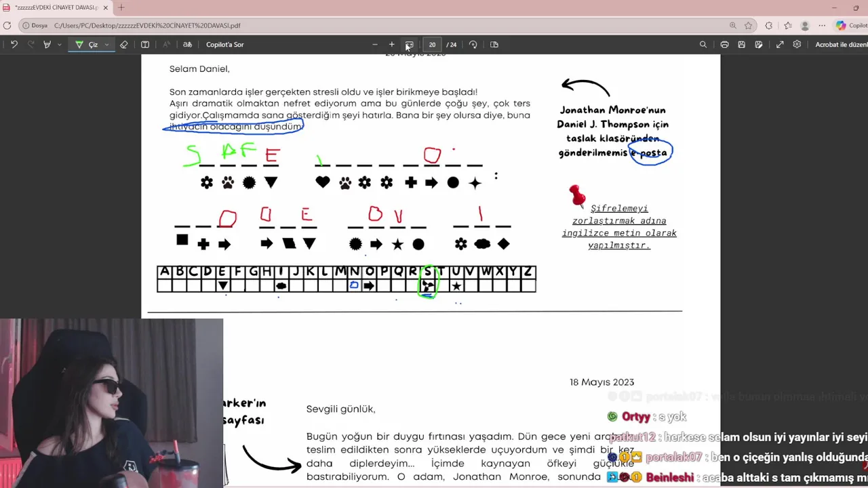This screenshot has height=488, width=868.
Task: Click the page number input field
Action: point(432,45)
